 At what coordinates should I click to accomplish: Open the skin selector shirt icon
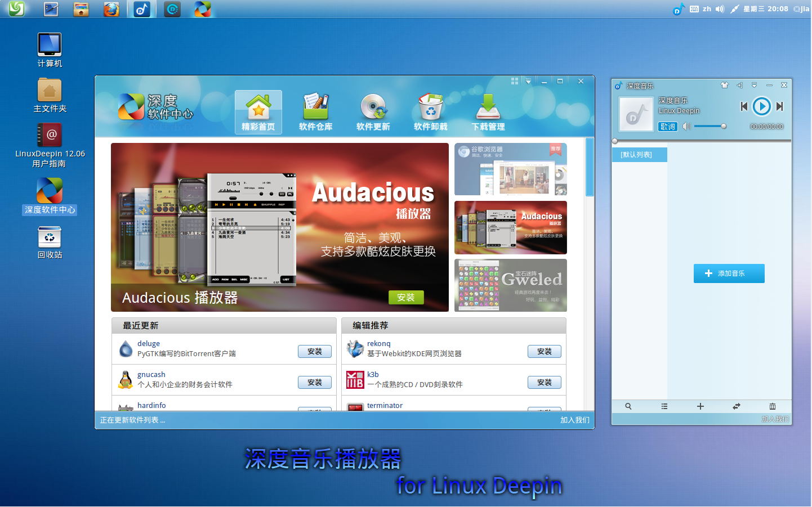pyautogui.click(x=725, y=86)
